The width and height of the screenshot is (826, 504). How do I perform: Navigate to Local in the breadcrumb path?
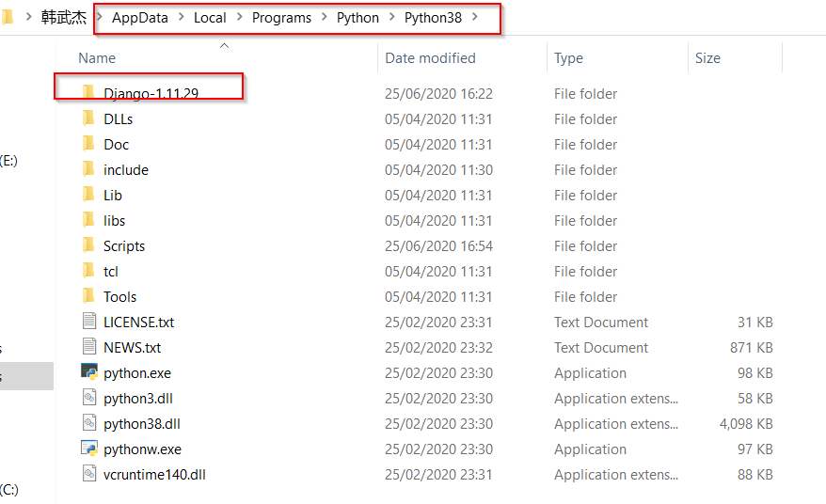point(210,17)
